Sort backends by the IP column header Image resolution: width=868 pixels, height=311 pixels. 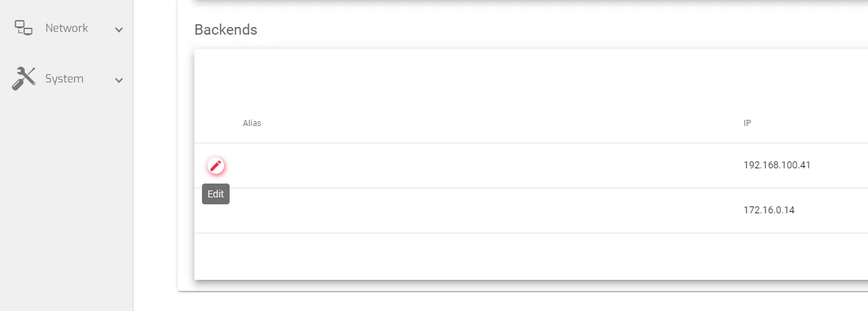pos(747,123)
